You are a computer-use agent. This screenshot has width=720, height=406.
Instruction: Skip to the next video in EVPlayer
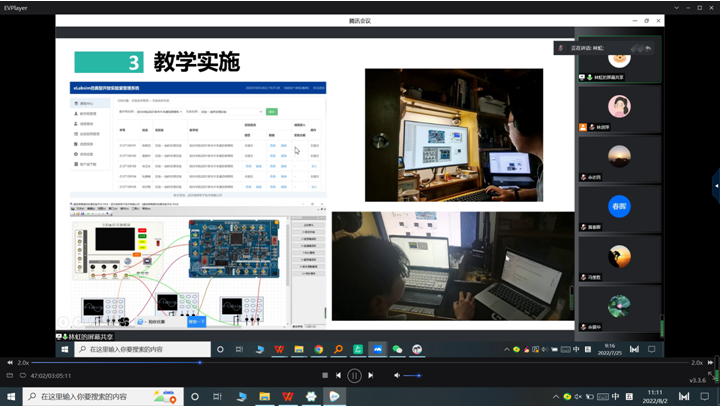coord(370,375)
